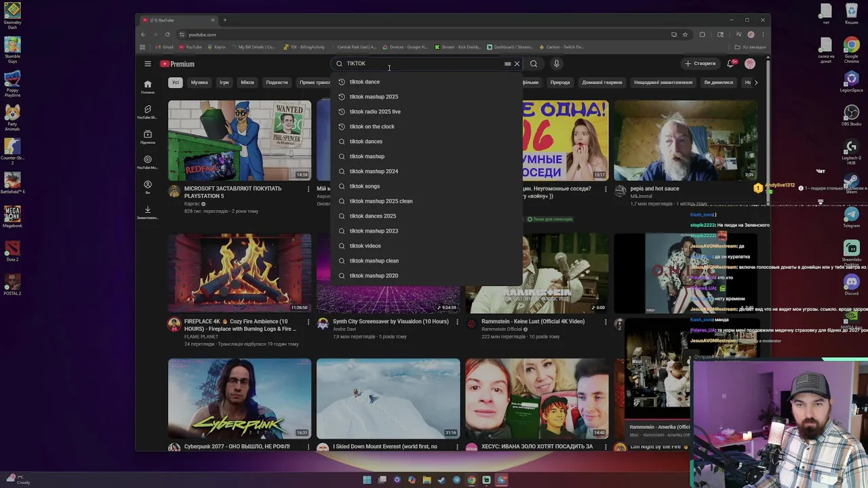
Task: Clear the search box with X
Action: pyautogui.click(x=517, y=64)
